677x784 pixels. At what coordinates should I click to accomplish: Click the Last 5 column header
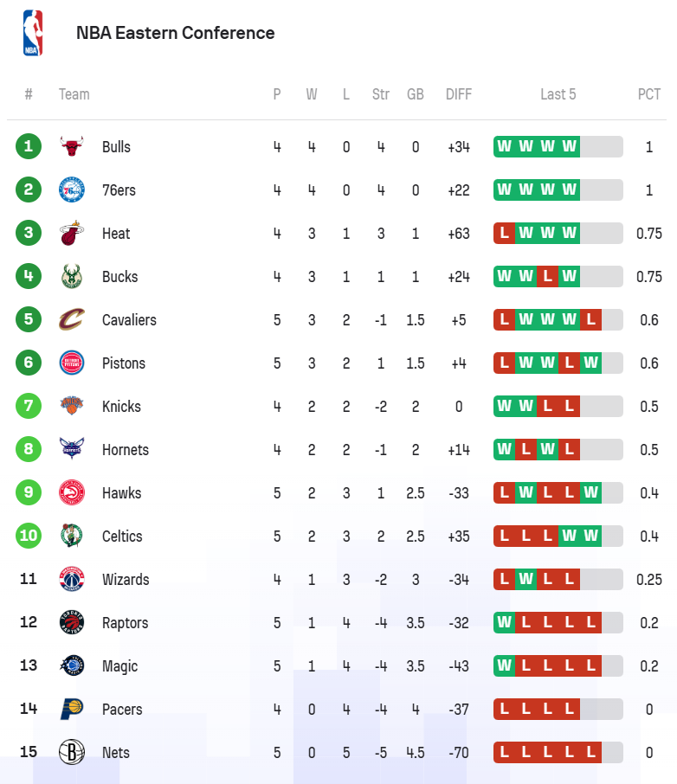pos(558,94)
